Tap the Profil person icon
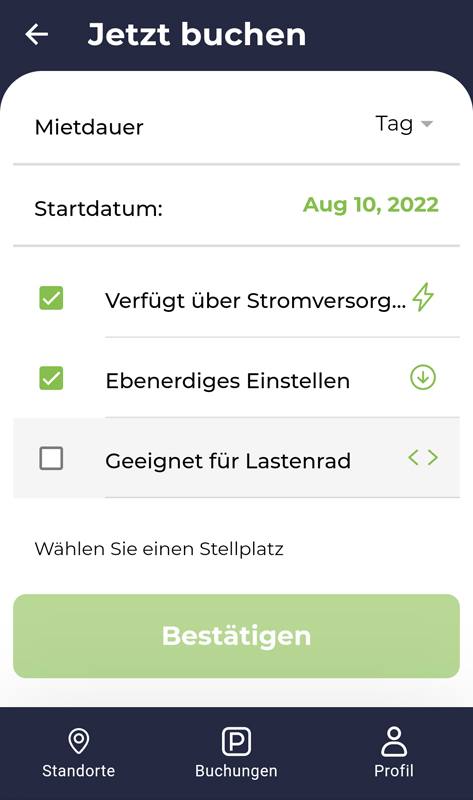 click(x=394, y=741)
